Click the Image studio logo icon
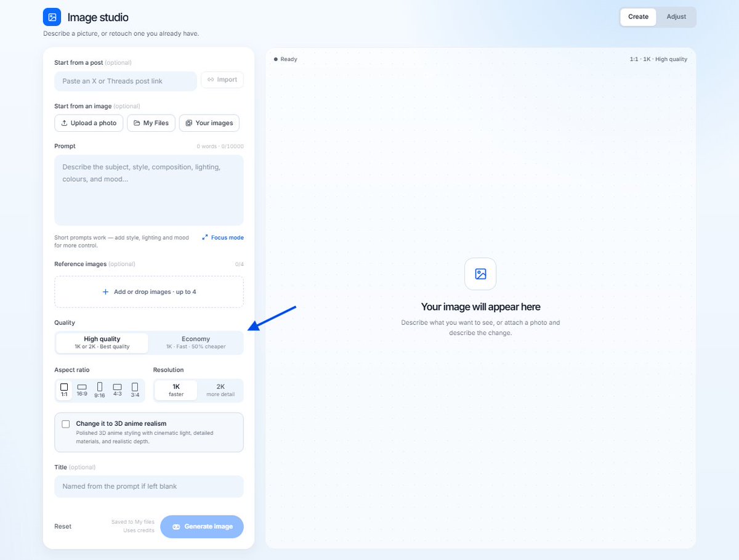The width and height of the screenshot is (739, 560). tap(52, 17)
